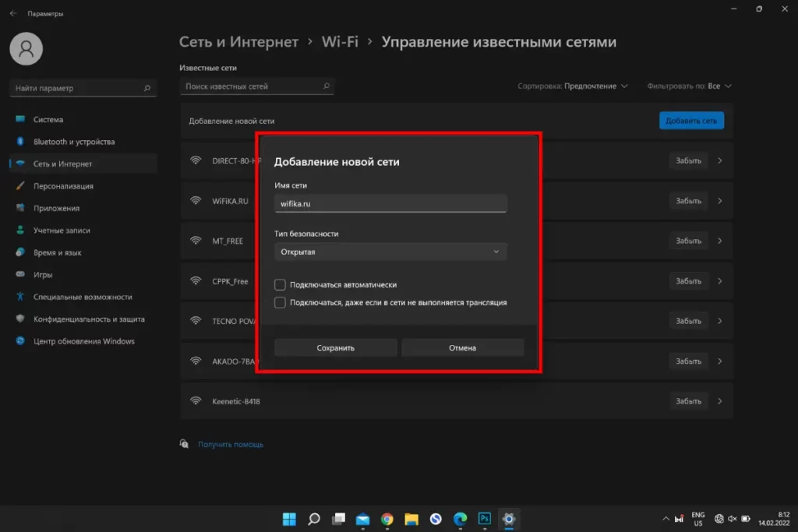Forget the Keenetic-8418 network
Screen dimensions: 798x532
(x=688, y=401)
